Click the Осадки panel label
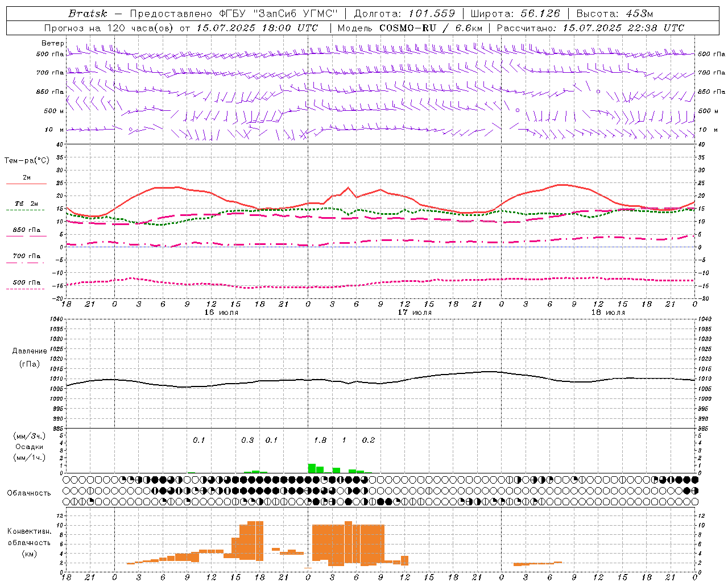 (x=29, y=447)
